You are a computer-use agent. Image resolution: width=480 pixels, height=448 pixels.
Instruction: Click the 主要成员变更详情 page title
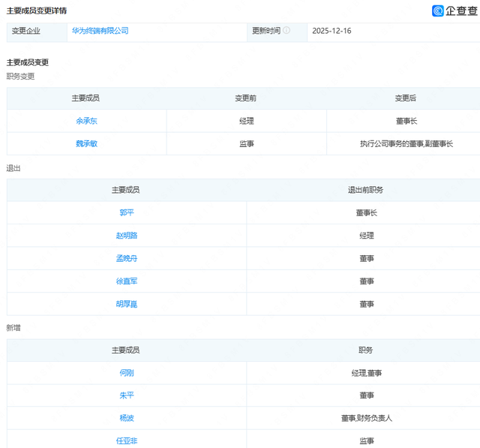click(x=37, y=11)
